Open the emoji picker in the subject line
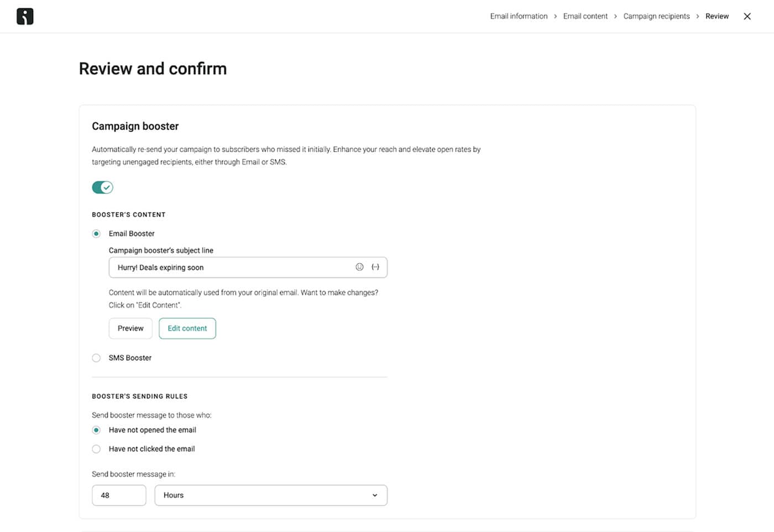 click(359, 267)
